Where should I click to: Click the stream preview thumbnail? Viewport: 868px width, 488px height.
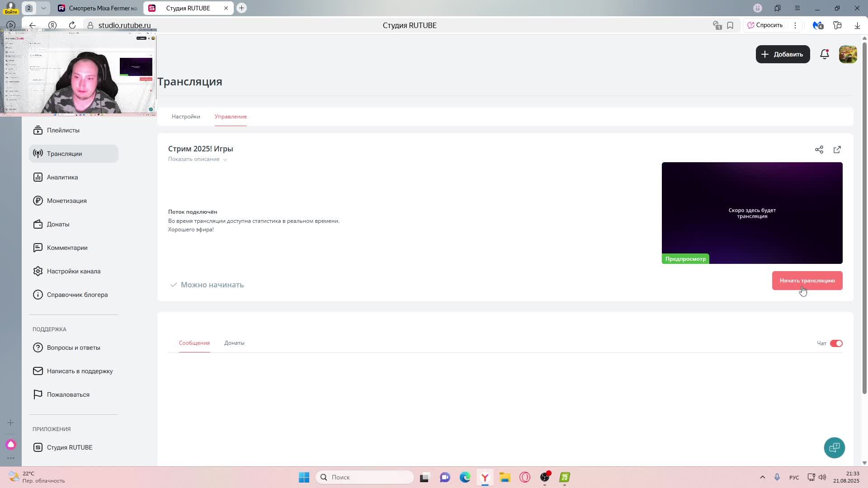752,213
